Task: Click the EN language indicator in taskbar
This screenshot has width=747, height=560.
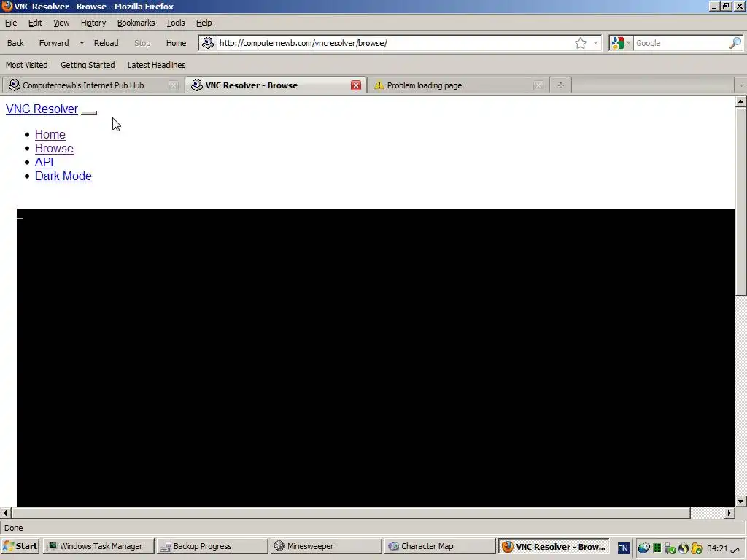Action: (x=623, y=548)
